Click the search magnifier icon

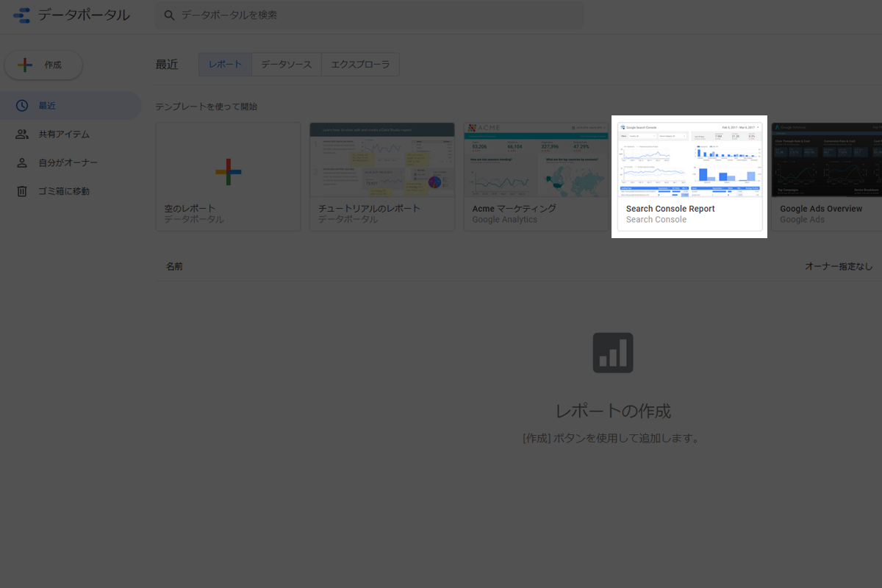[170, 15]
